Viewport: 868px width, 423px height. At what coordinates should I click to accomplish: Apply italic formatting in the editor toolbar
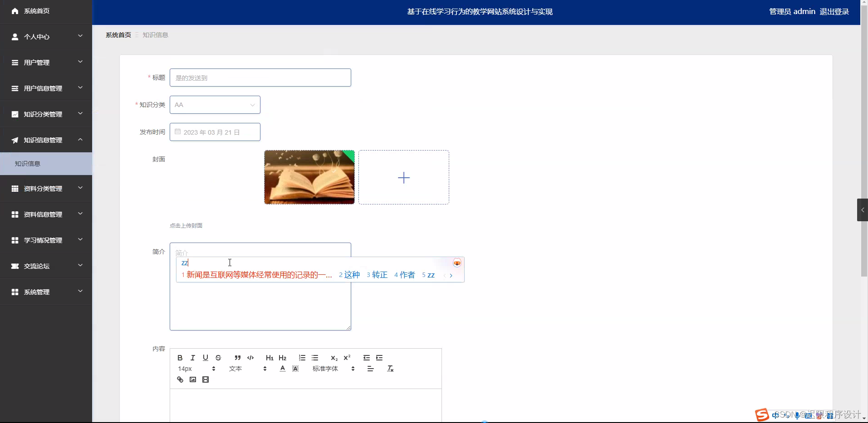tap(192, 358)
